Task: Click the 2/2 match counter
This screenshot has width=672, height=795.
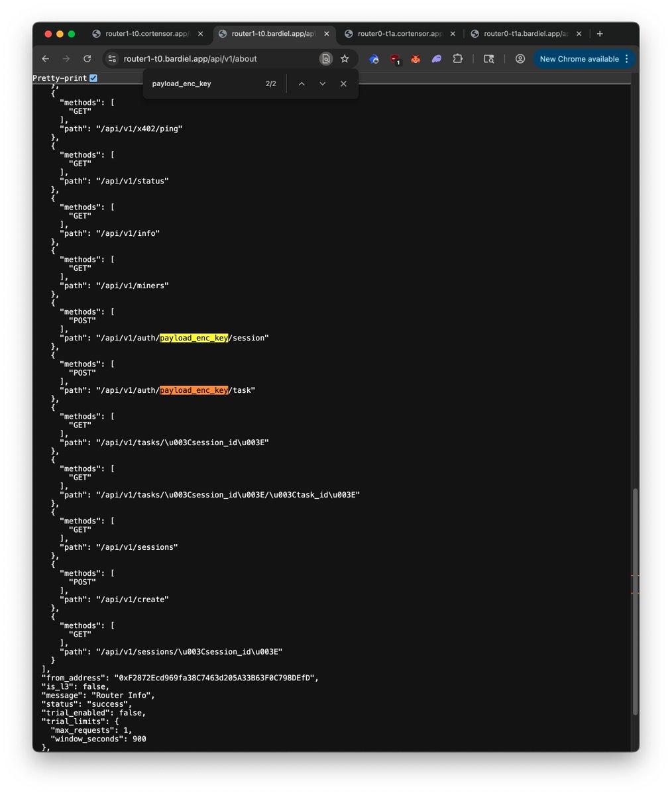Action: point(270,84)
